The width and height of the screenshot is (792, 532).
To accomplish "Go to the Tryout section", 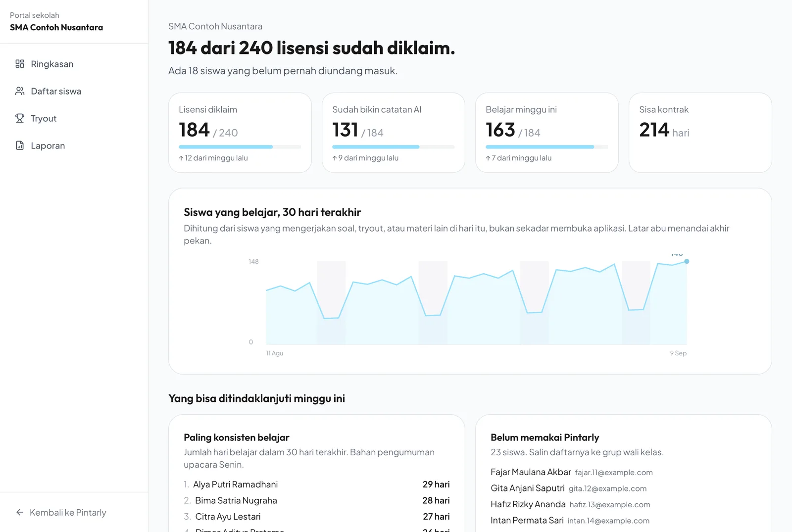I will (74, 118).
